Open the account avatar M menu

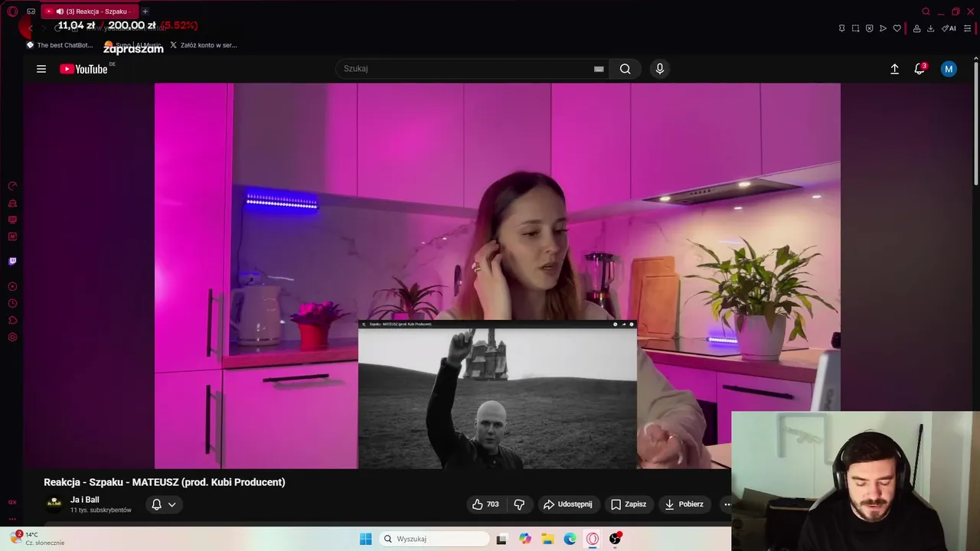(x=949, y=69)
